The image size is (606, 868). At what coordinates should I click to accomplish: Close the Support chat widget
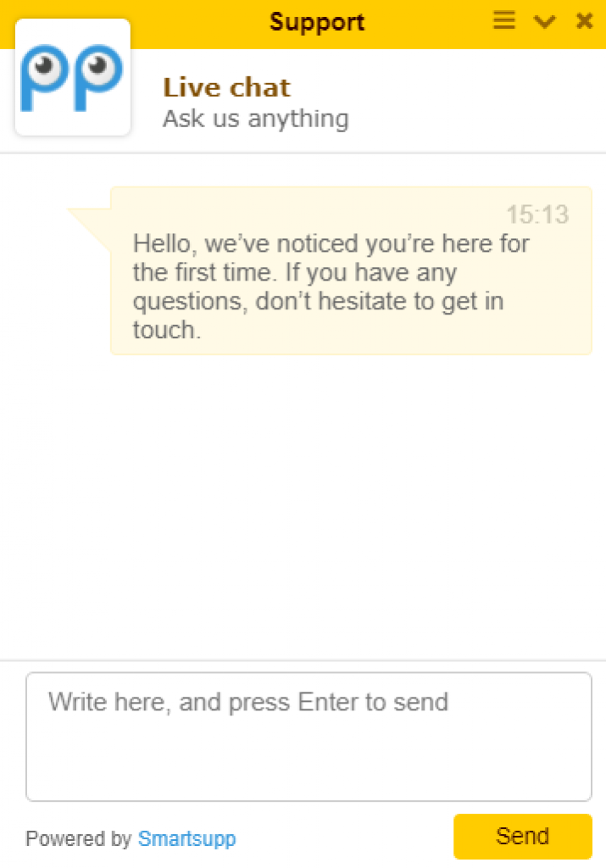click(x=584, y=21)
